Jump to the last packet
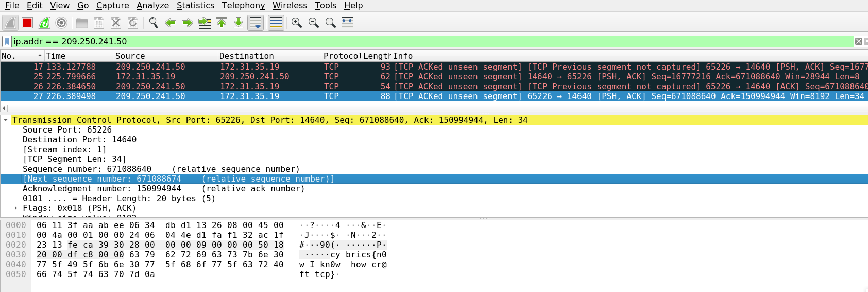Image resolution: width=868 pixels, height=292 pixels. tap(239, 23)
